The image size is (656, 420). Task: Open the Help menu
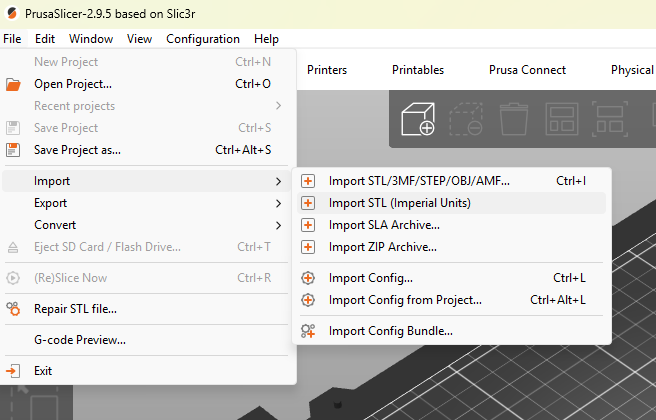point(266,39)
